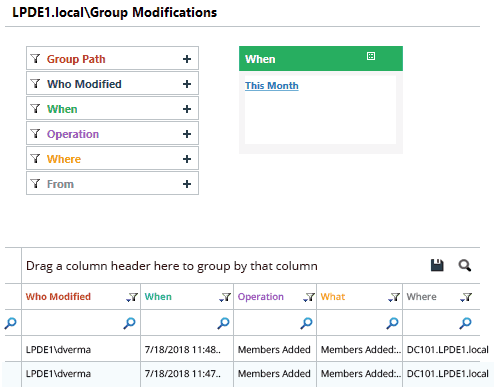Expand Group Path filter with plus
Viewport: 494px width, 387px height.
(x=187, y=59)
